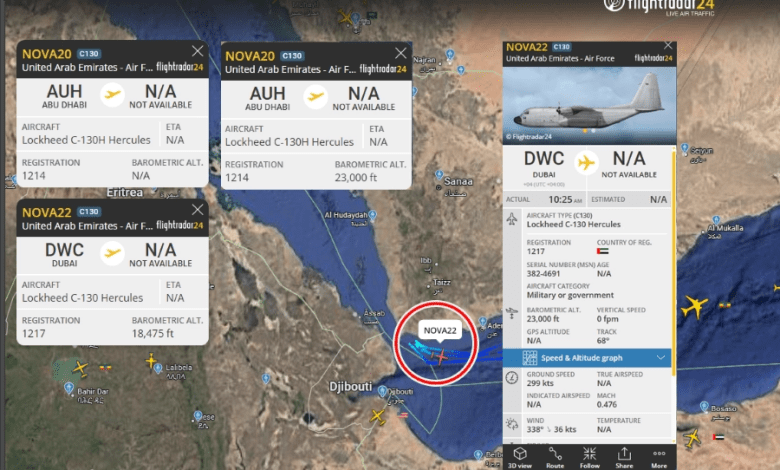The height and width of the screenshot is (470, 780).
Task: Click the flight panel's yellow scrollbar
Action: [674, 261]
